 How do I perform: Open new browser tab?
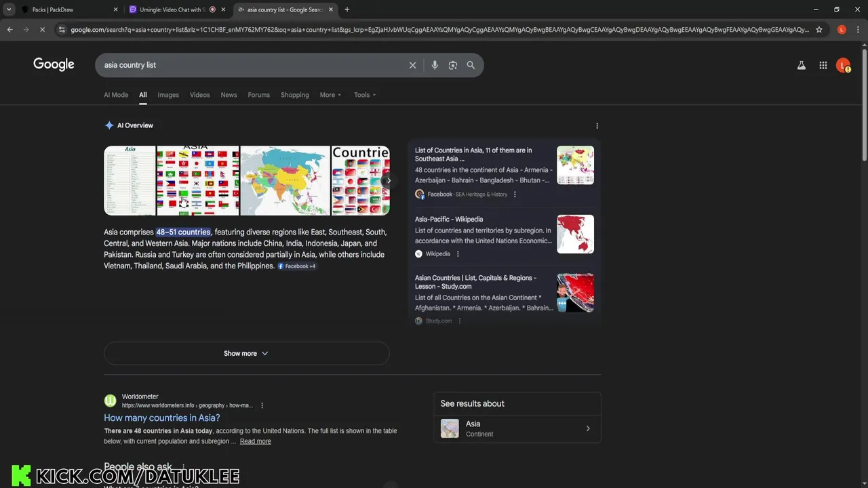[x=347, y=9]
